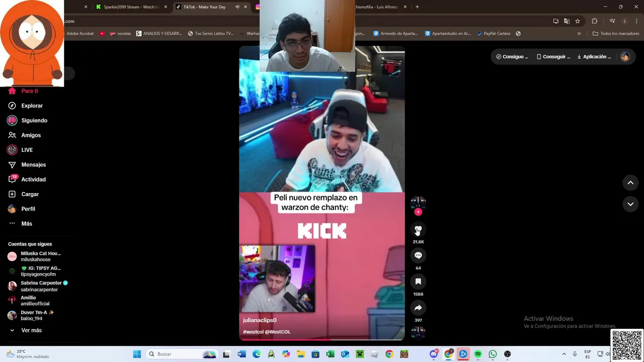Open julianaclips0 username on video

pyautogui.click(x=260, y=320)
